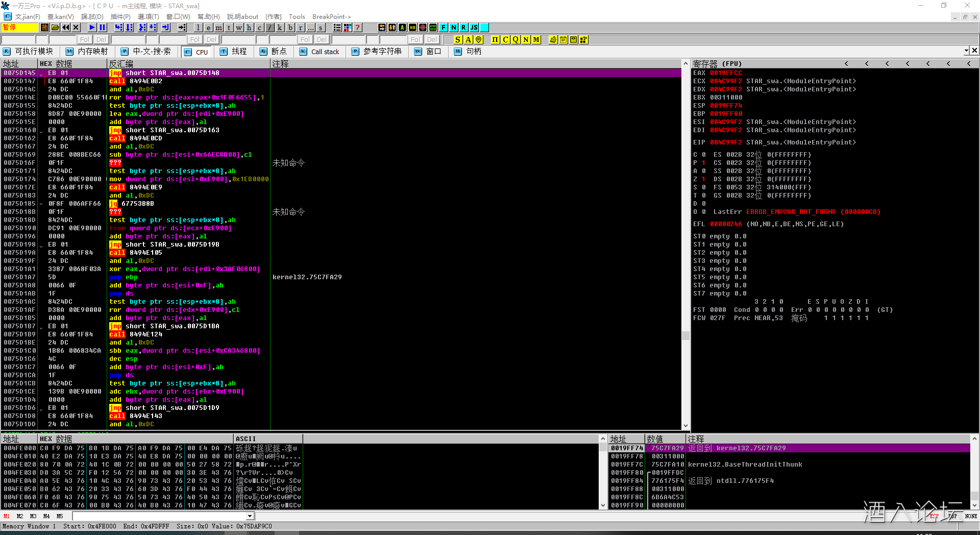Open the Tools menu

coord(297,17)
